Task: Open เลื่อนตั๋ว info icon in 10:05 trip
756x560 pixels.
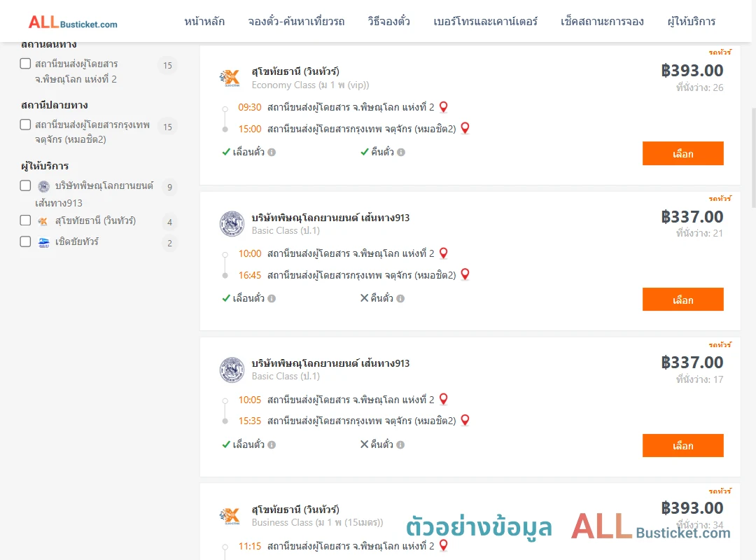Action: [x=272, y=444]
